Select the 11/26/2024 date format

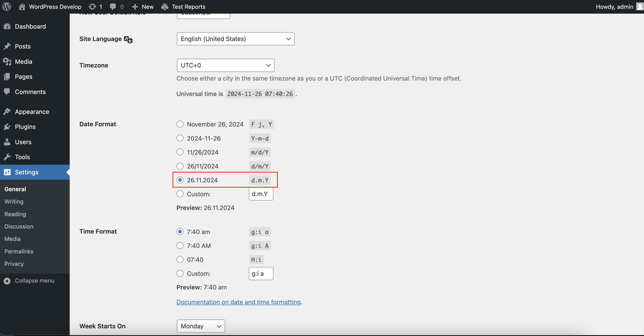click(x=180, y=152)
